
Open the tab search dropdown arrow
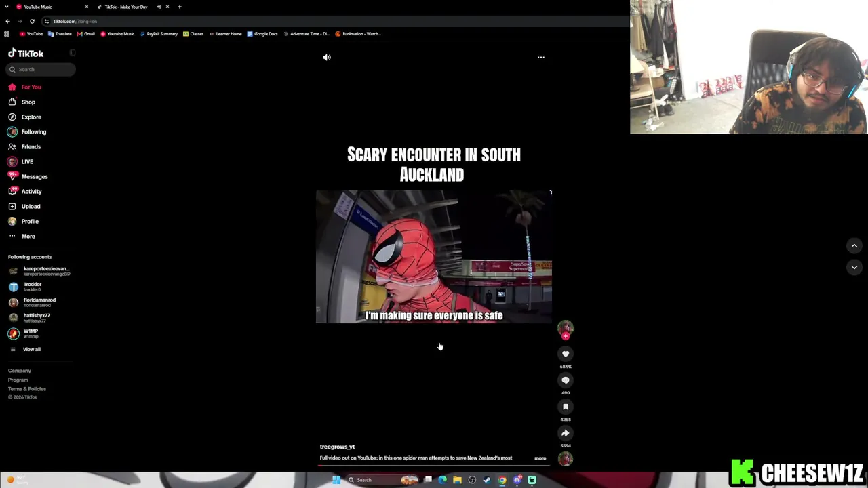7,7
